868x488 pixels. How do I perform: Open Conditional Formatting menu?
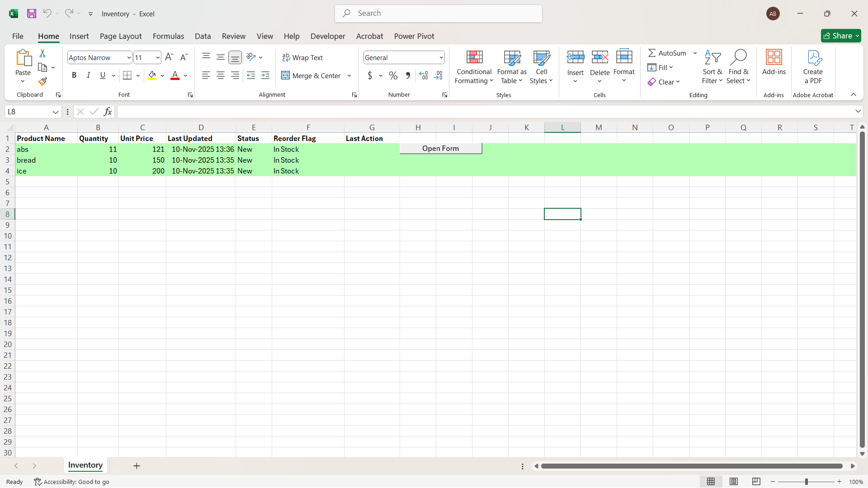pyautogui.click(x=474, y=67)
